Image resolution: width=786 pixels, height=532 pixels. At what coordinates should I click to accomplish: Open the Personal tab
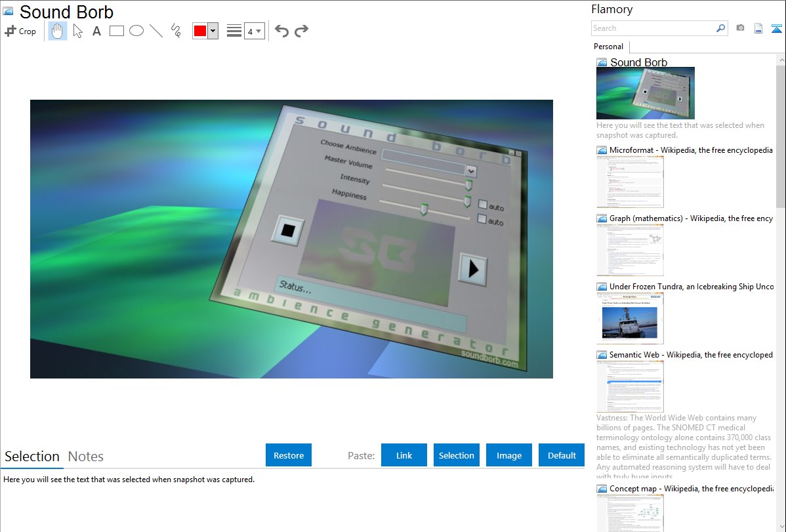tap(608, 47)
